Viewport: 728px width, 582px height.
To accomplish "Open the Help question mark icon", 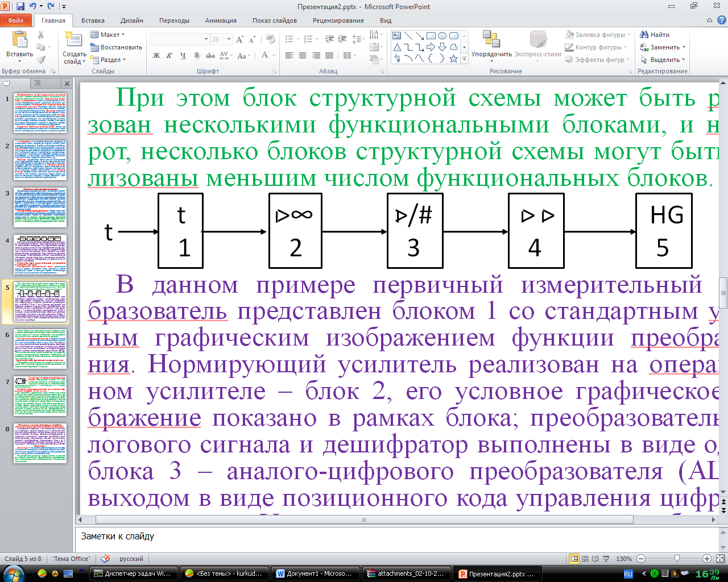I will (x=721, y=20).
